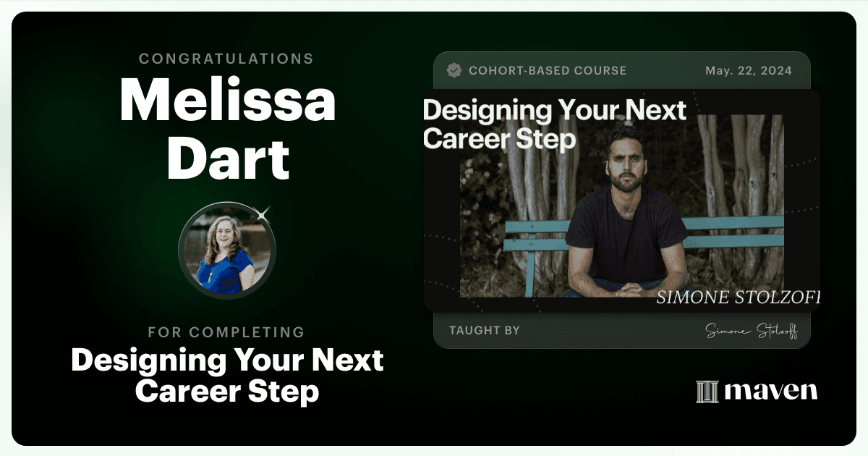Image resolution: width=868 pixels, height=456 pixels.
Task: Click the TAUGHT BY label
Action: point(484,331)
